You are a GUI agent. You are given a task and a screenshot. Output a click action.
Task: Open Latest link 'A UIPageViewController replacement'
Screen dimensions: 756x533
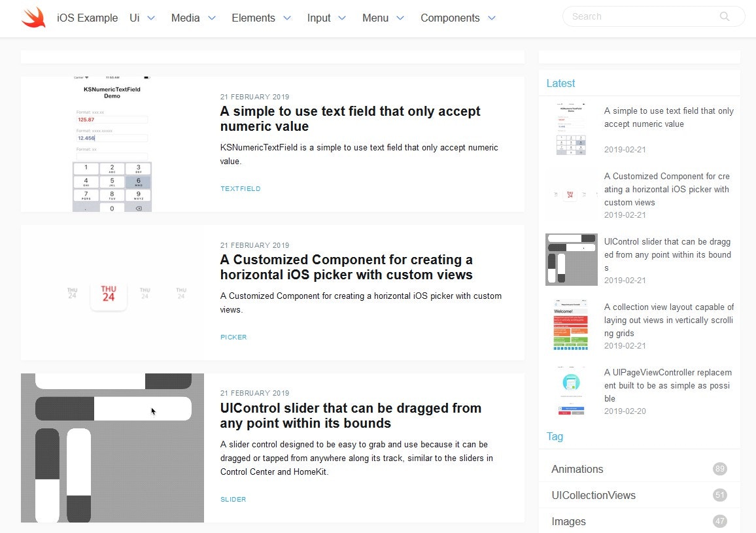click(x=668, y=385)
